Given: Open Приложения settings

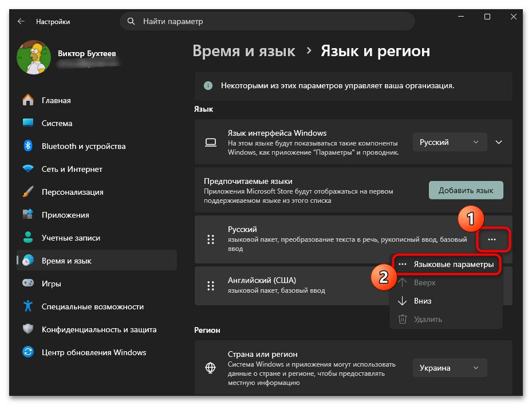Looking at the screenshot, I should pos(97,215).
